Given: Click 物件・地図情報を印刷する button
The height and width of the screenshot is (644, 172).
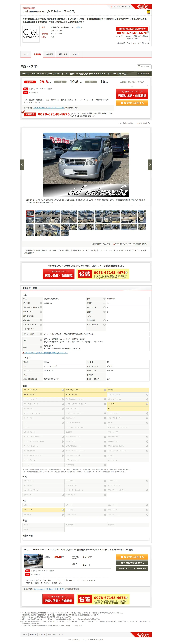Looking at the screenshot, I should click(x=132, y=563).
